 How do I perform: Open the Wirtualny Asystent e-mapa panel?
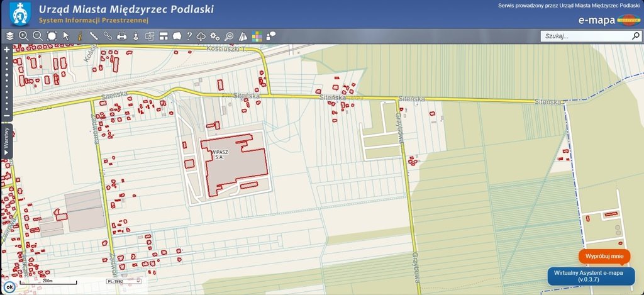coord(591,276)
